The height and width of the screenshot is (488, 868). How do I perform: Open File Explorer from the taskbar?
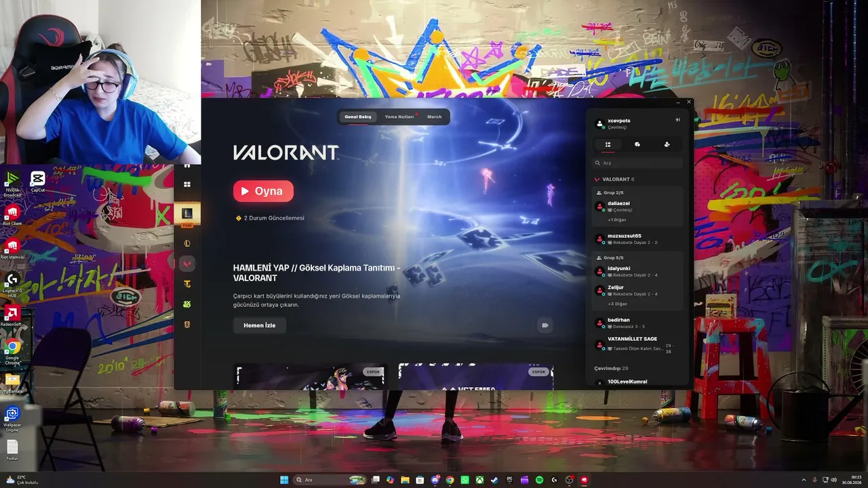(x=405, y=480)
